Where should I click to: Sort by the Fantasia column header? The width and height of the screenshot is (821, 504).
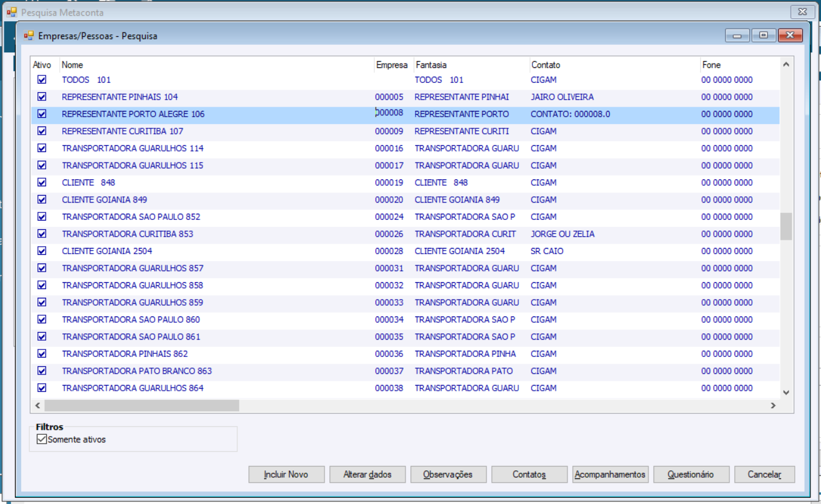pyautogui.click(x=471, y=65)
